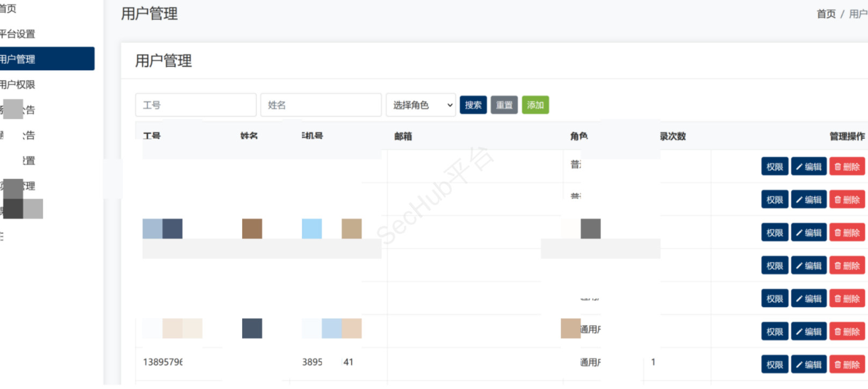Image resolution: width=868 pixels, height=389 pixels.
Task: Click edit pencil icon in last row
Action: (799, 365)
